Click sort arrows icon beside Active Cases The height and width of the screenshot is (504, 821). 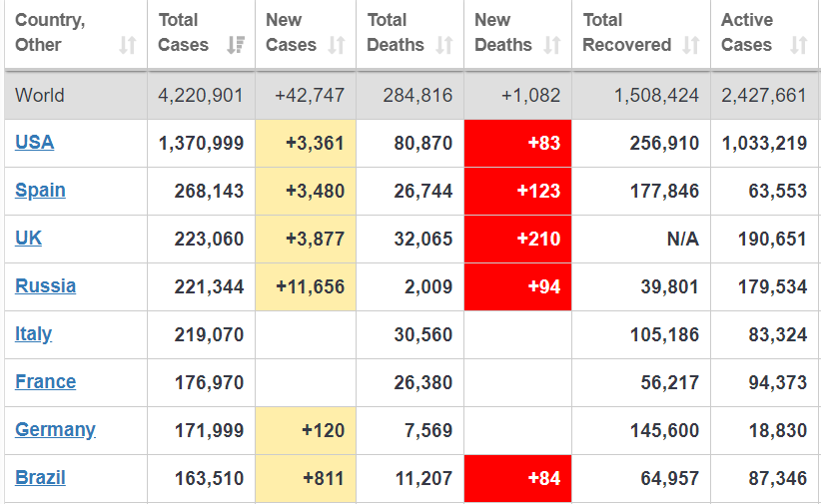798,45
